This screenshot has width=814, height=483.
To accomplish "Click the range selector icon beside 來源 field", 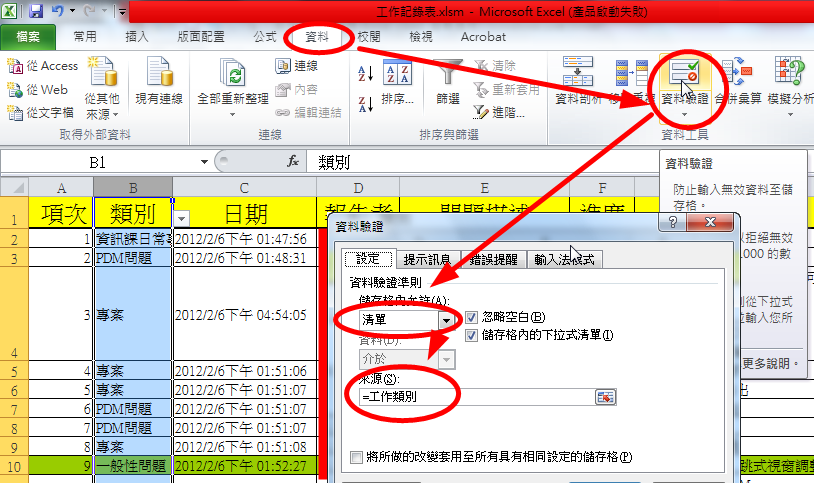I will (605, 397).
